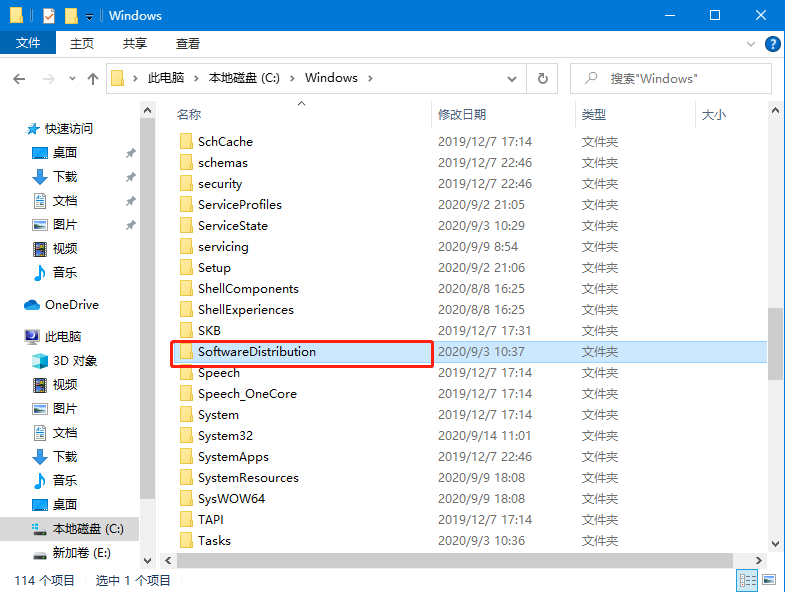Refresh the Windows folder view

[542, 79]
